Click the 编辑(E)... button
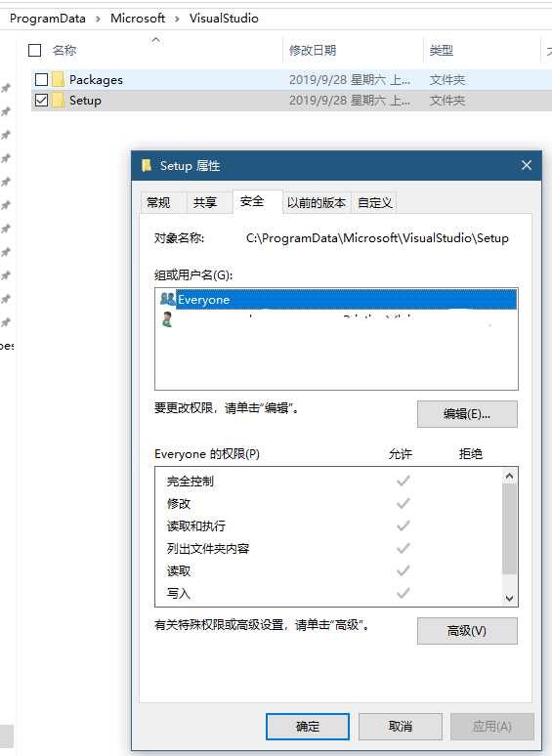 pyautogui.click(x=467, y=414)
